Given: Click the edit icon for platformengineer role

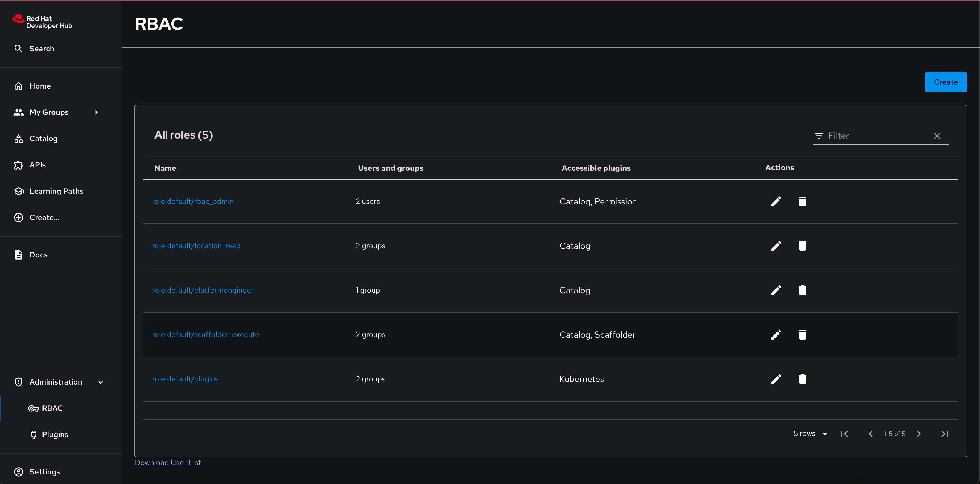Looking at the screenshot, I should click(777, 290).
